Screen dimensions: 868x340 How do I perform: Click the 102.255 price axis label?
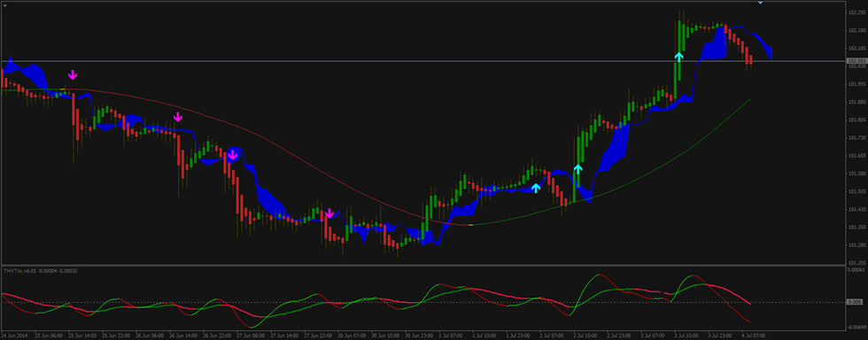coord(856,12)
